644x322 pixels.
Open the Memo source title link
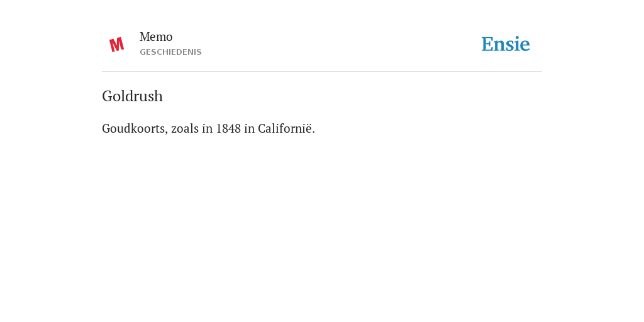pos(156,37)
